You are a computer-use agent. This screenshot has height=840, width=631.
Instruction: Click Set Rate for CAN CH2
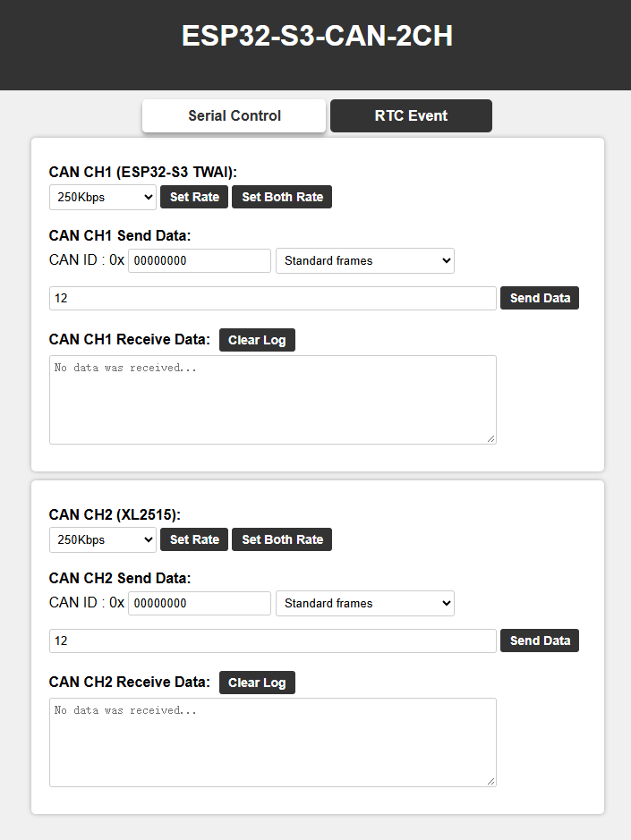point(194,539)
